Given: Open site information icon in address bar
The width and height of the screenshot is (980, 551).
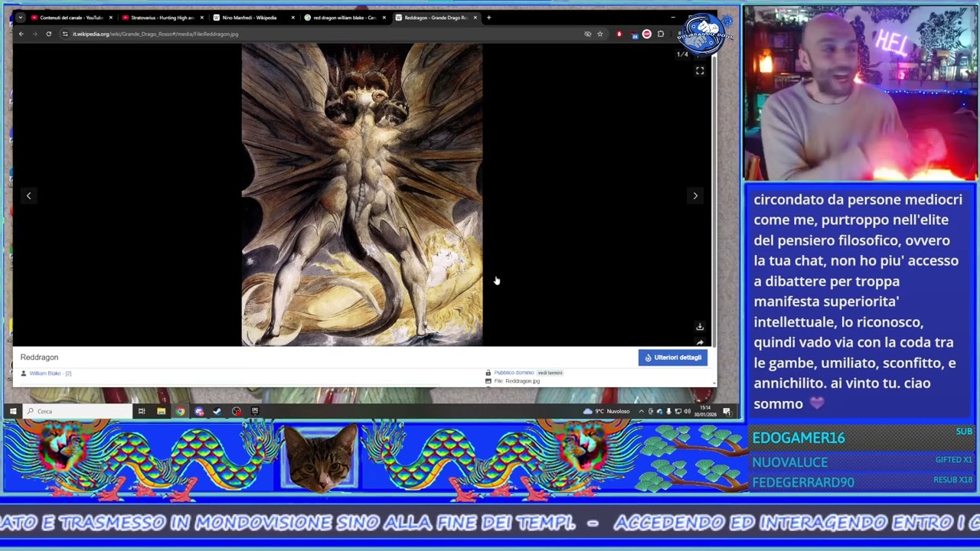Looking at the screenshot, I should pos(65,34).
